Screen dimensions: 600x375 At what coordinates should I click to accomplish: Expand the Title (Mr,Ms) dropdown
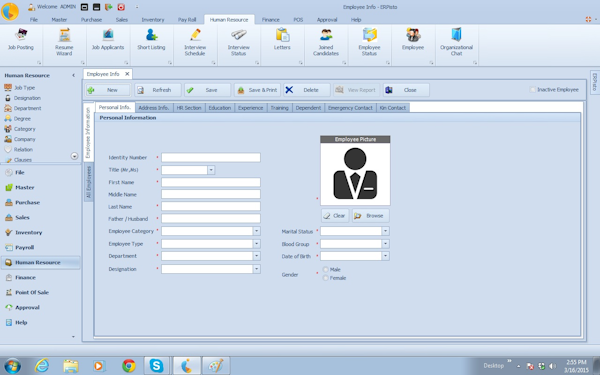coord(211,170)
